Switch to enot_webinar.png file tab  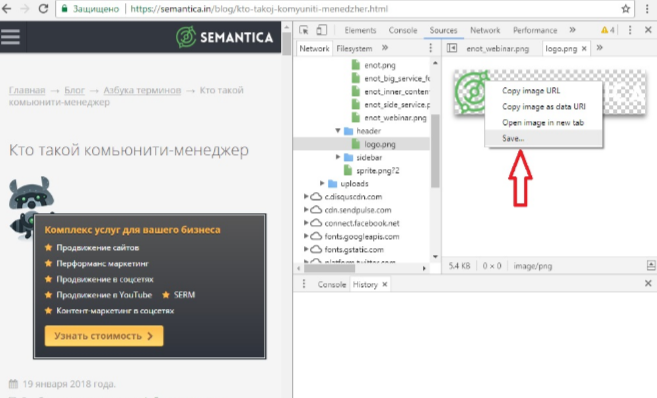tap(497, 49)
